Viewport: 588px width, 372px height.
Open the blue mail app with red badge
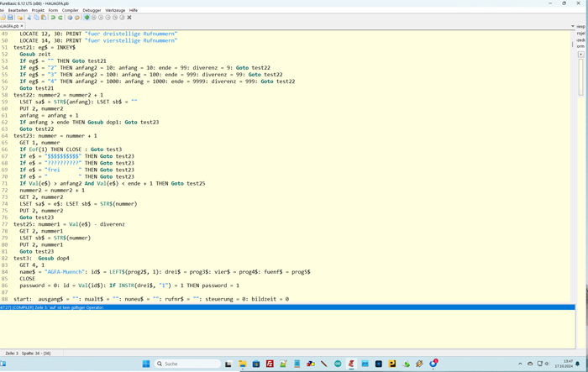point(433,364)
